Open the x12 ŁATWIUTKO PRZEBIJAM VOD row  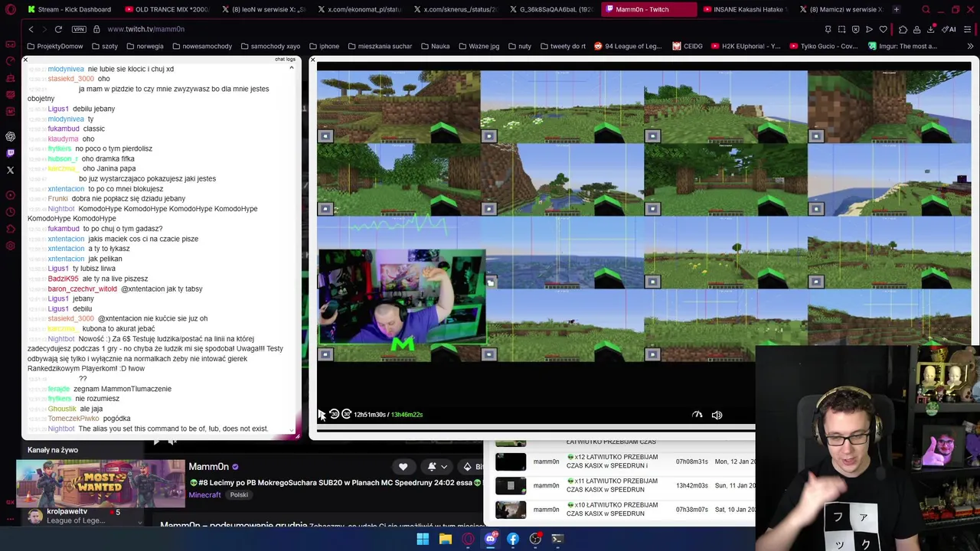tap(626, 461)
